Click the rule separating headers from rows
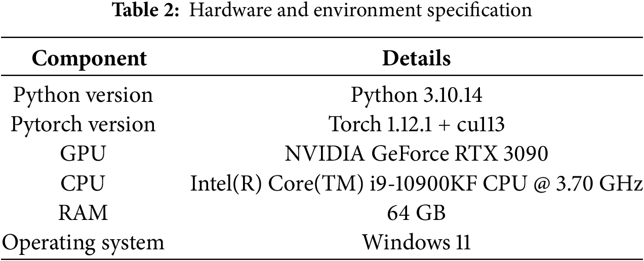644x261 pixels. 322,76
